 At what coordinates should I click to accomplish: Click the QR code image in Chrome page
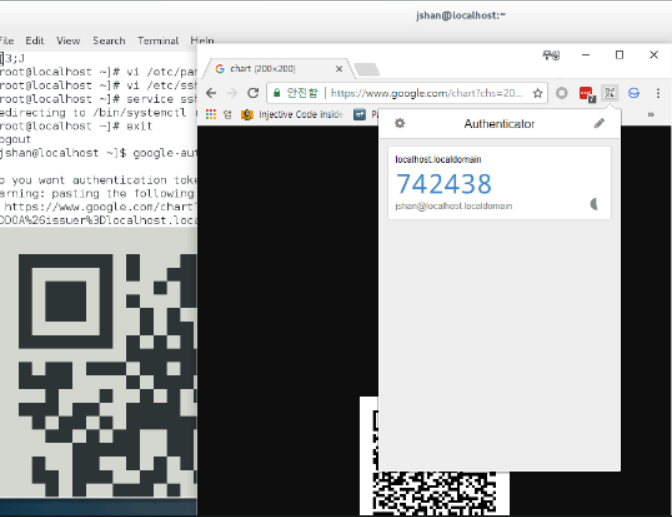click(x=435, y=493)
